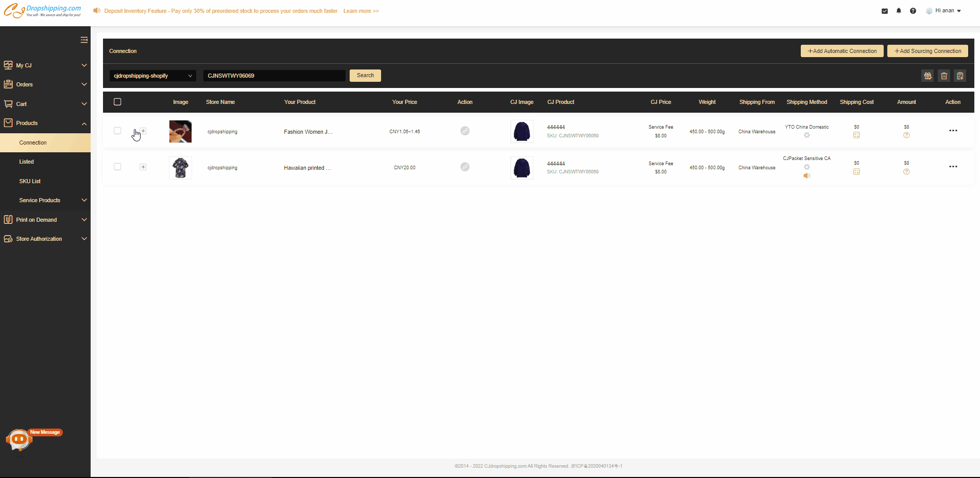Click the gear under YTO China Domestic
This screenshot has width=980, height=478.
806,135
